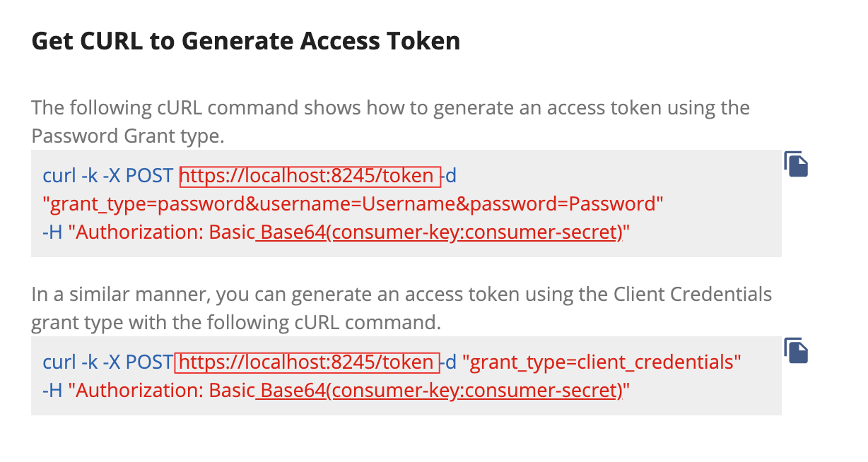Click the token URL in the password grant command

click(x=310, y=175)
